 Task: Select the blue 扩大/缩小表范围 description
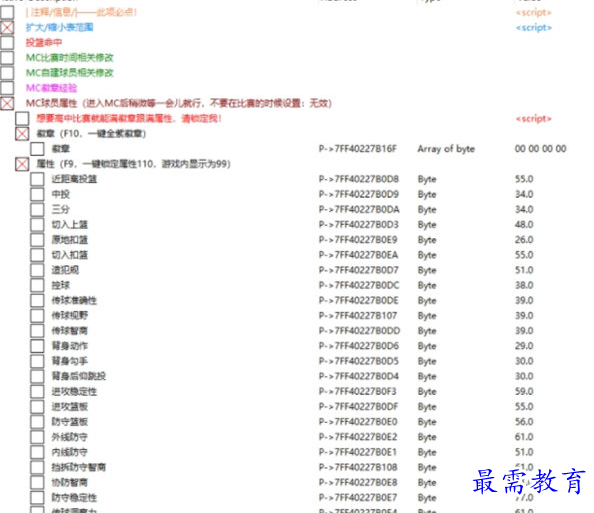(x=59, y=27)
